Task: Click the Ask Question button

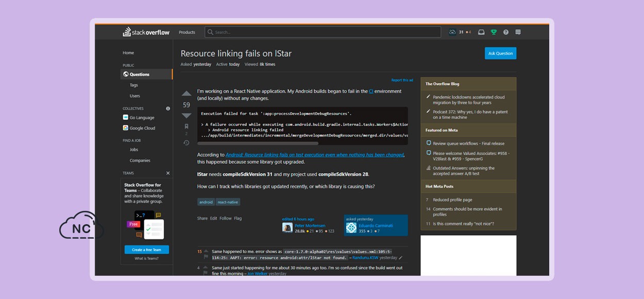Action: [x=500, y=53]
